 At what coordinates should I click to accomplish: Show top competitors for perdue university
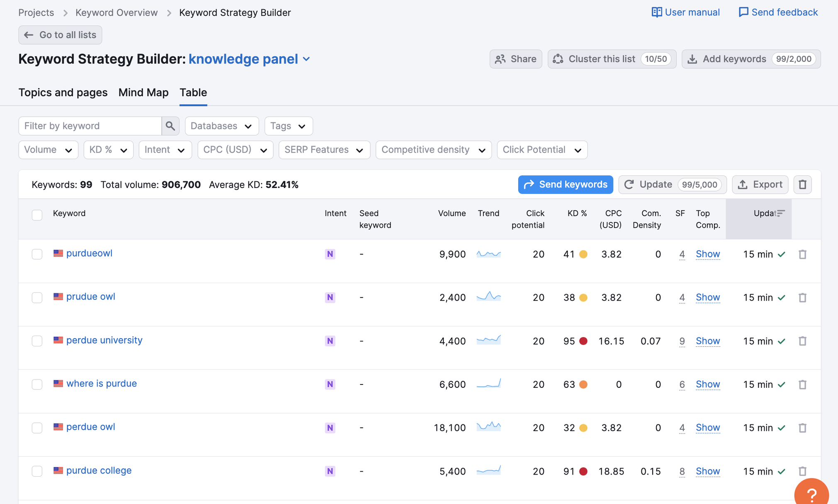click(x=707, y=341)
